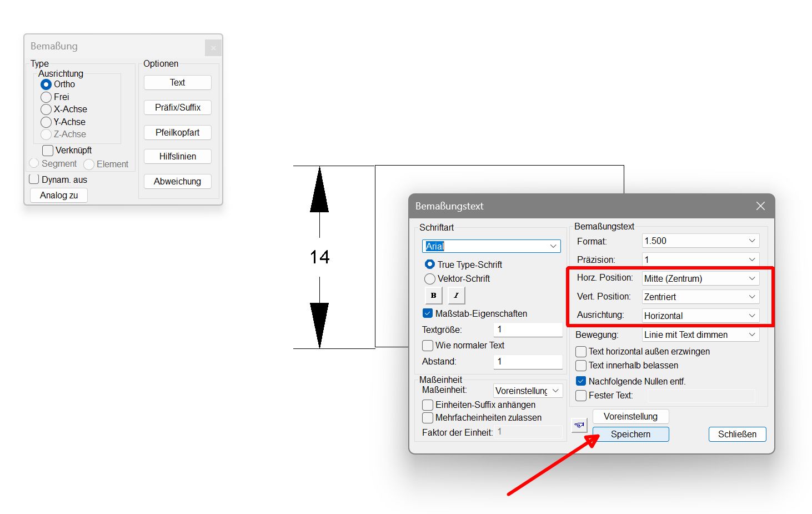The width and height of the screenshot is (812, 514).
Task: Click the Abstand input field
Action: [528, 362]
